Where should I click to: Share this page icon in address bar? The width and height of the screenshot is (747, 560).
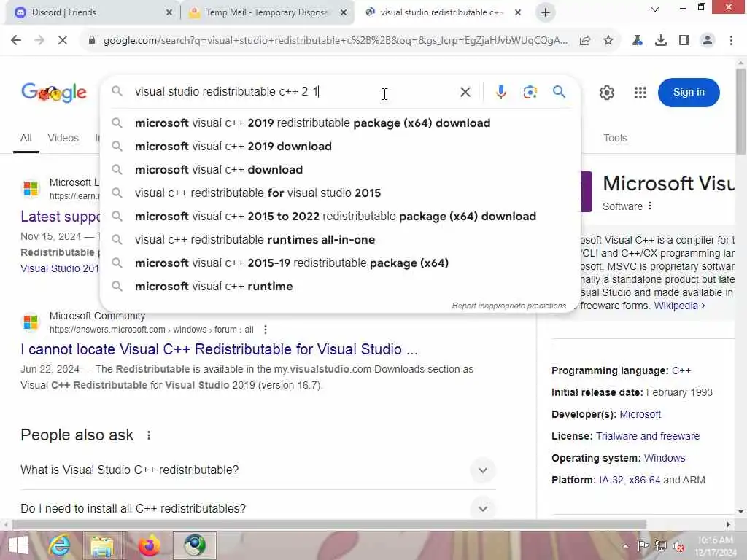coord(585,41)
